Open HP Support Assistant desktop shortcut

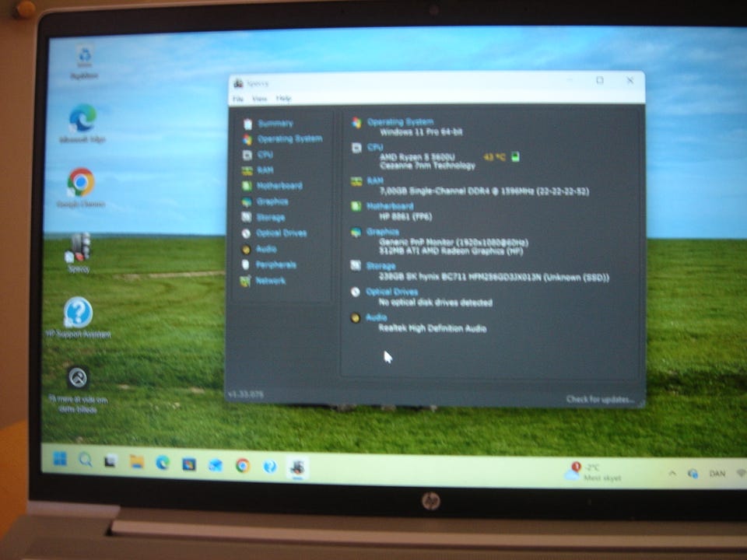coord(78,317)
